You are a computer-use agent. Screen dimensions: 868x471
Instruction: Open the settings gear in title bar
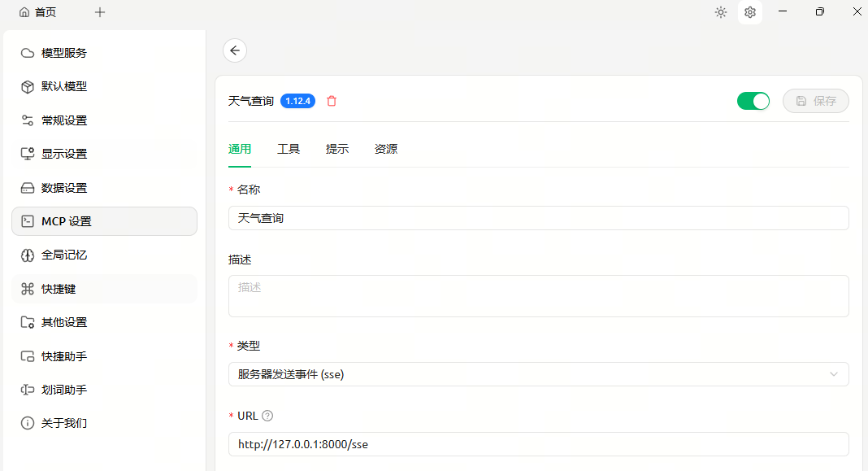749,12
